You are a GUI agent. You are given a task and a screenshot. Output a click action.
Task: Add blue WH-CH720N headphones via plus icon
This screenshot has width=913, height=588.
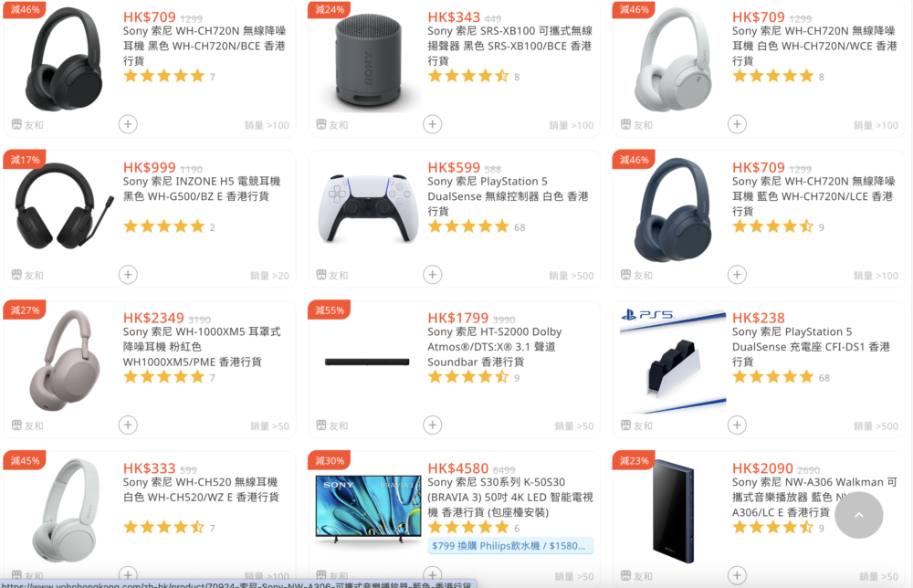click(x=737, y=274)
